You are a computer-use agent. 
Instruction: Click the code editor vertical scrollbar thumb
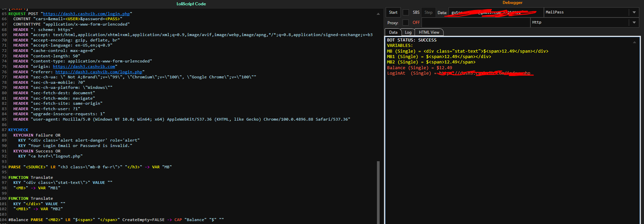[x=378, y=192]
